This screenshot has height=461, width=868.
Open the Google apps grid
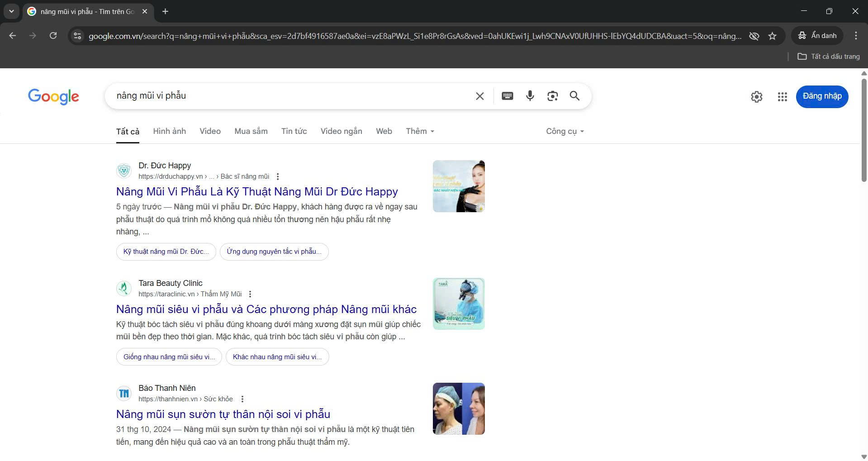[783, 96]
